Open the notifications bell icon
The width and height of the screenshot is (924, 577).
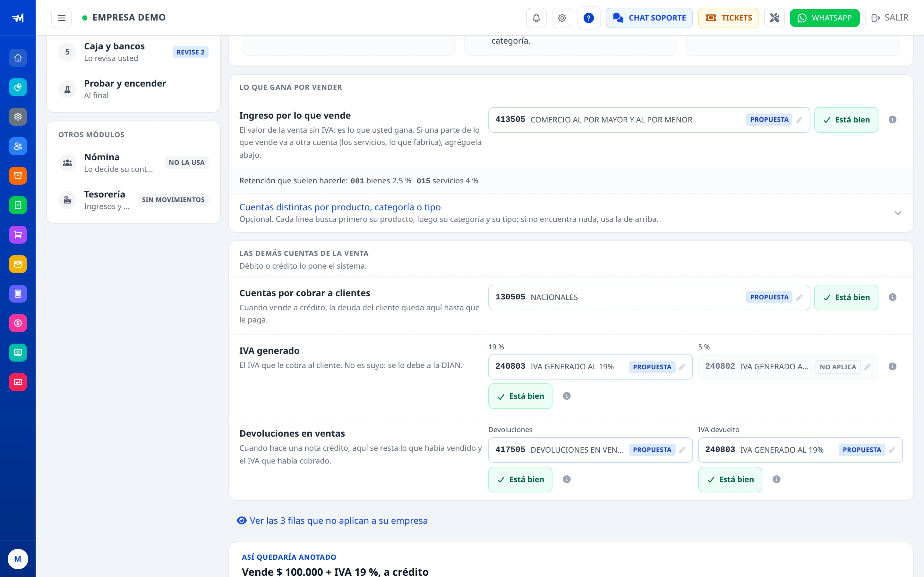pos(536,18)
